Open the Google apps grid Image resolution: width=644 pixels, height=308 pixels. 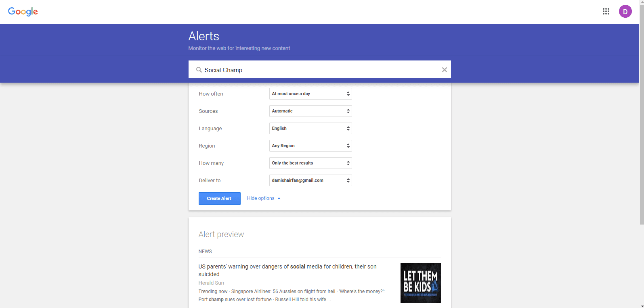point(606,11)
